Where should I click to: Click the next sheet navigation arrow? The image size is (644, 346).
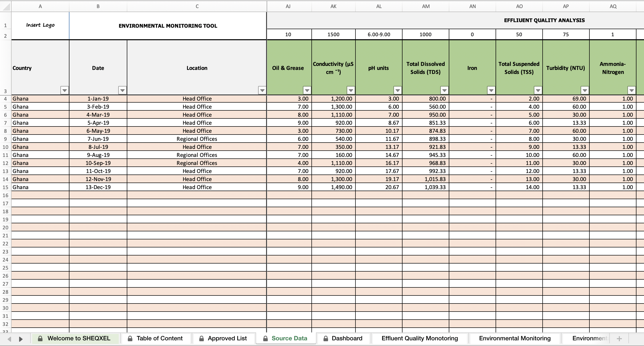point(21,339)
